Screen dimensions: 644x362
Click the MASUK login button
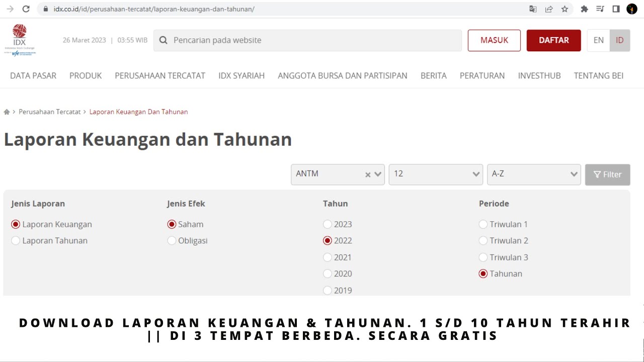click(494, 40)
